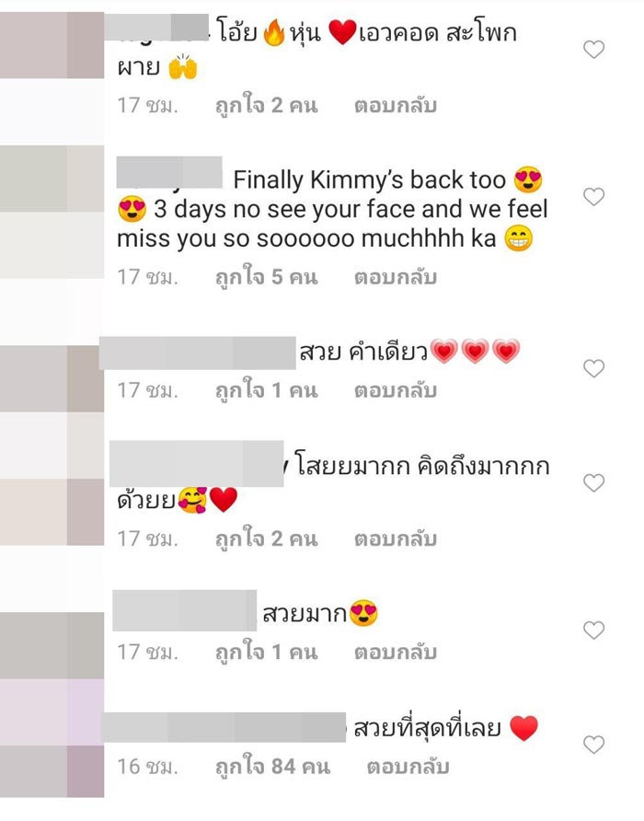Image resolution: width=644 pixels, height=821 pixels.
Task: View the 84 likes on last comment
Action: click(x=273, y=768)
